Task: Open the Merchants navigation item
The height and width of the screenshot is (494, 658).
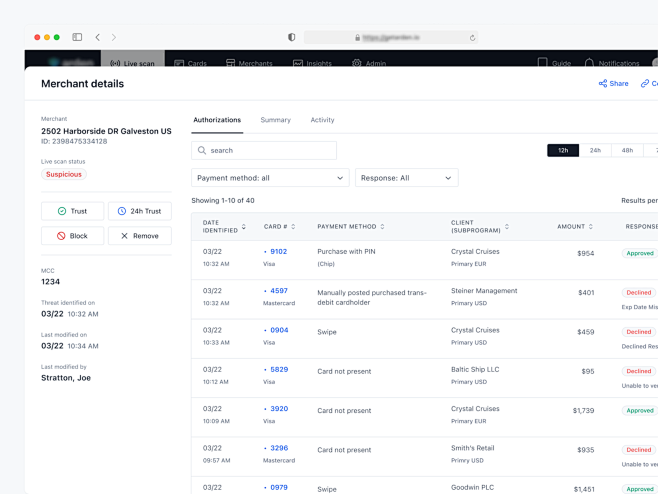Action: [249, 63]
